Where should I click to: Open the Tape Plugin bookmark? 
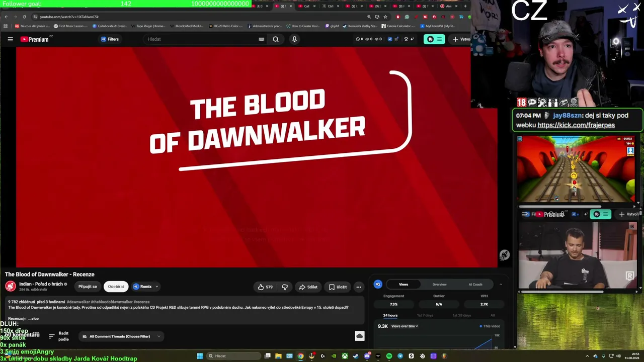(148, 26)
